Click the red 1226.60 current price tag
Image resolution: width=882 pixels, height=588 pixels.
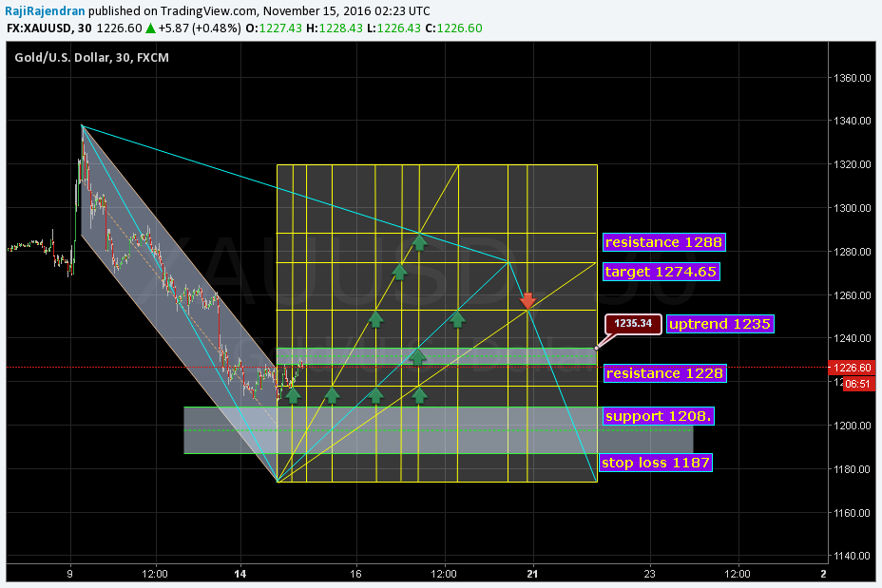coord(852,368)
